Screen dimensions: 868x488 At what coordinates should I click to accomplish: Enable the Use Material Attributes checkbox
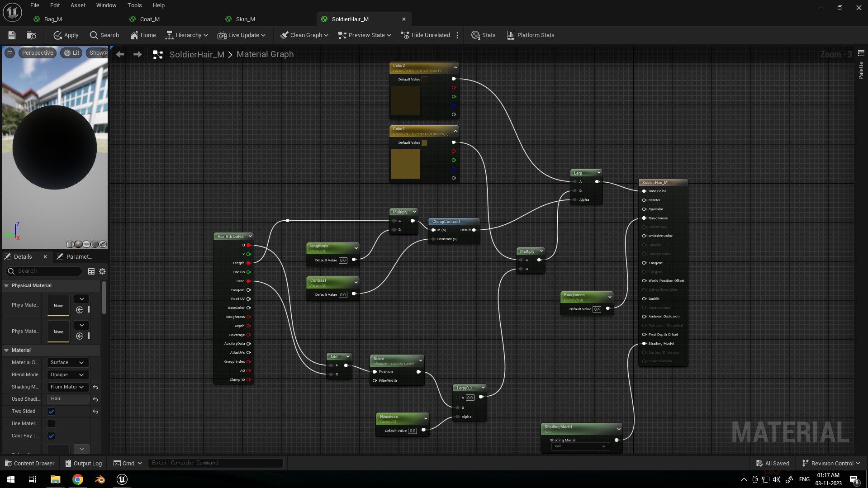(51, 424)
